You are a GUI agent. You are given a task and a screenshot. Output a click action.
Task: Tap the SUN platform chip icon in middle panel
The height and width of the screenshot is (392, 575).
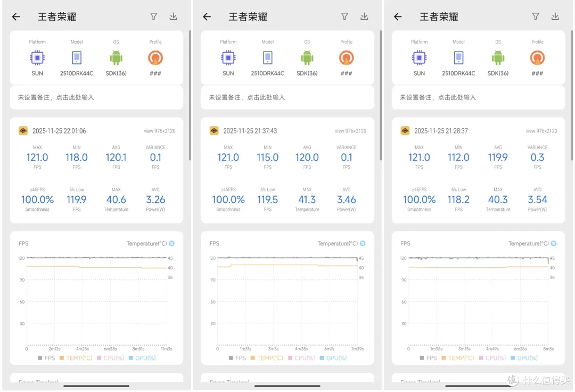228,58
